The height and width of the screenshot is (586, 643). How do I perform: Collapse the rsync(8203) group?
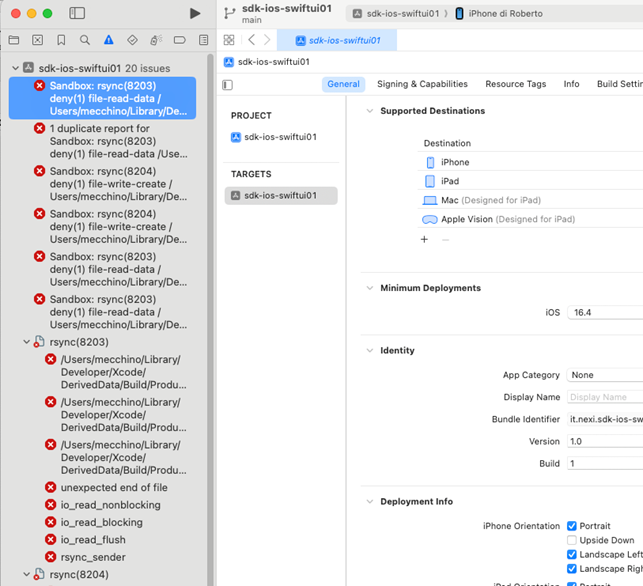27,342
